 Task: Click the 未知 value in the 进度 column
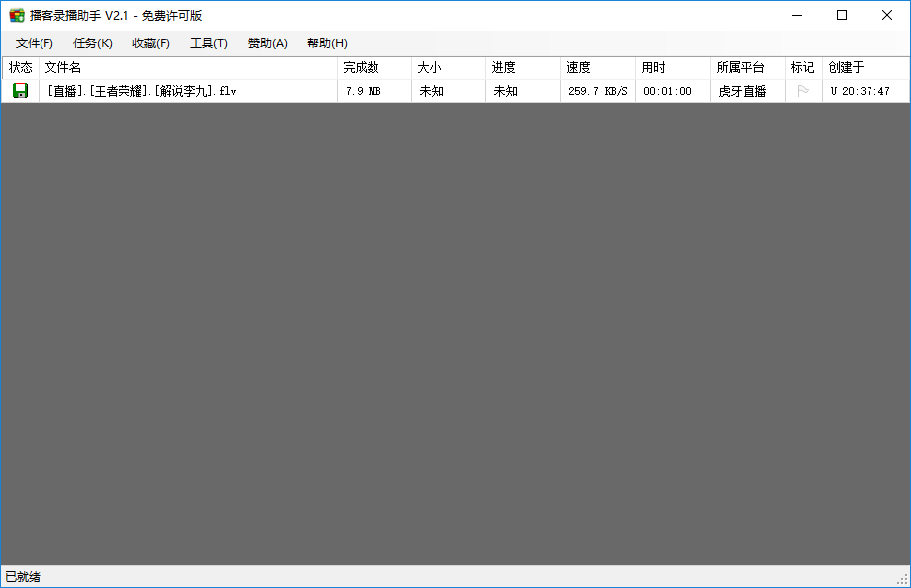[506, 91]
